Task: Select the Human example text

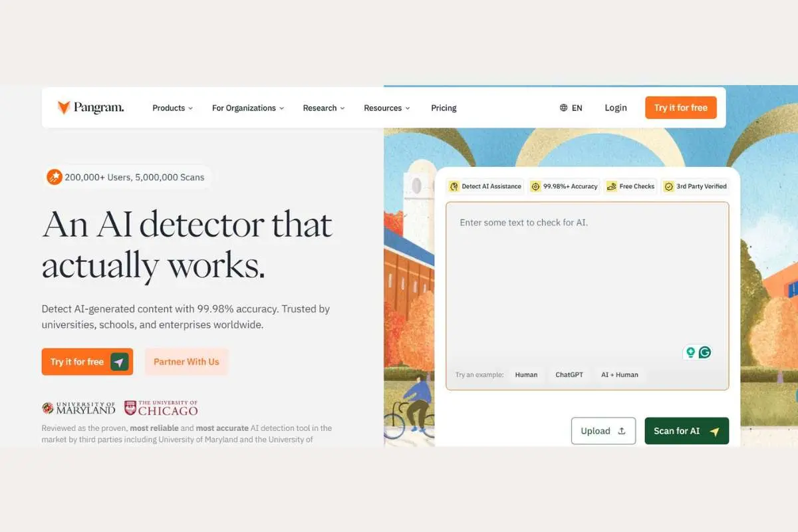Action: [x=526, y=374]
